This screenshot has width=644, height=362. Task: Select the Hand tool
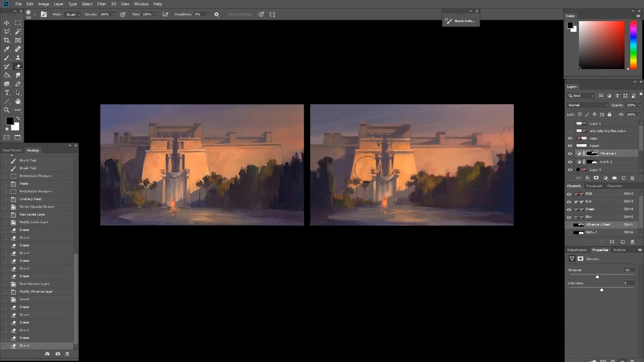pos(18,101)
